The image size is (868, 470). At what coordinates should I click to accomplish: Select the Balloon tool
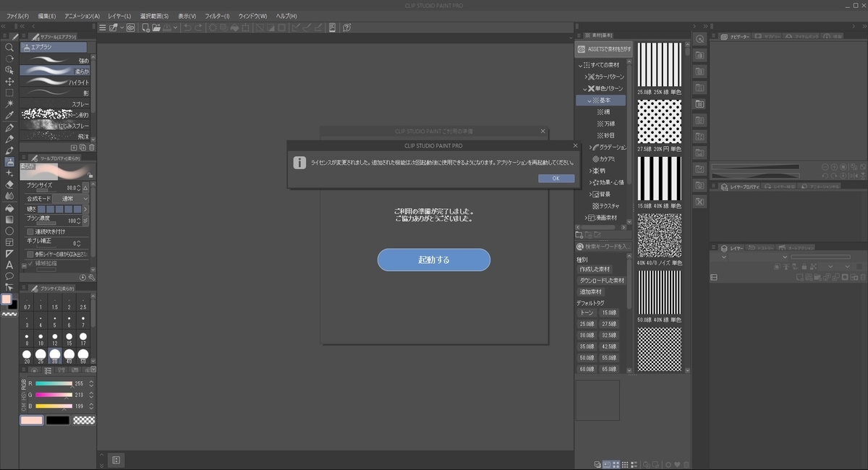click(9, 276)
